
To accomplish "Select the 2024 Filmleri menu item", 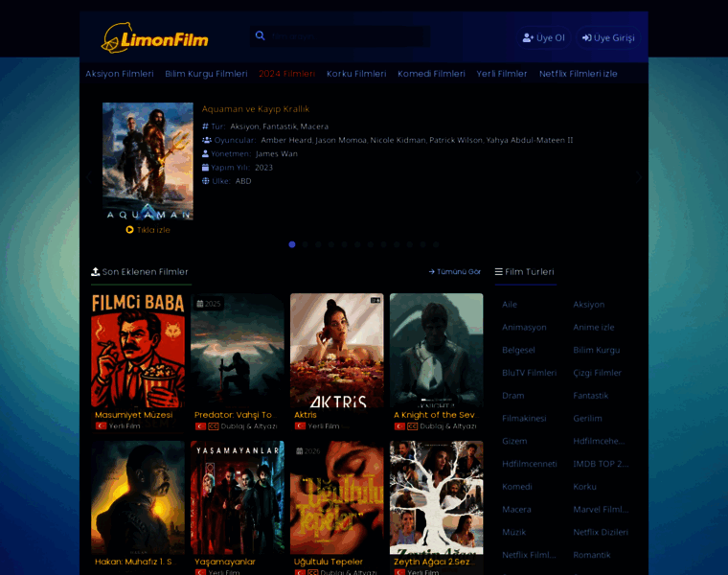I will (287, 74).
